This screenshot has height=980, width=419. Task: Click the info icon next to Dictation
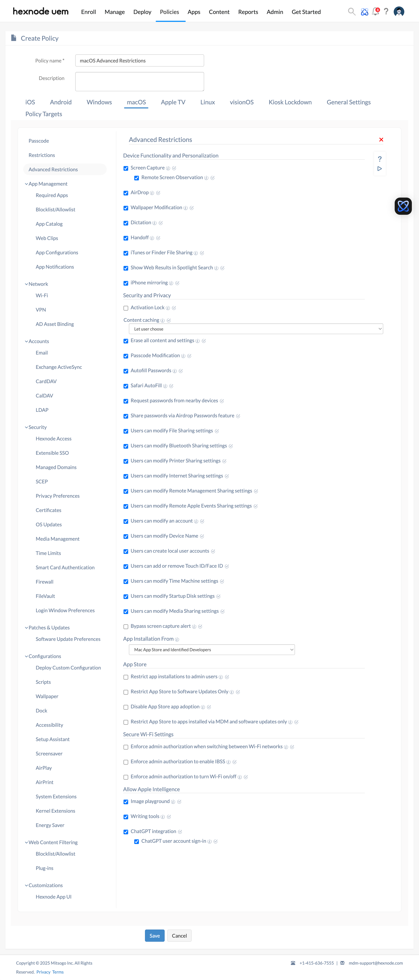[x=154, y=223]
